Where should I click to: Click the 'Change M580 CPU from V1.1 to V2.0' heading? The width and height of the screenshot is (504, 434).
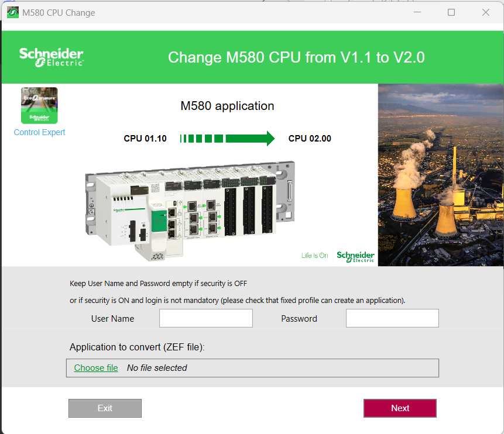(296, 57)
